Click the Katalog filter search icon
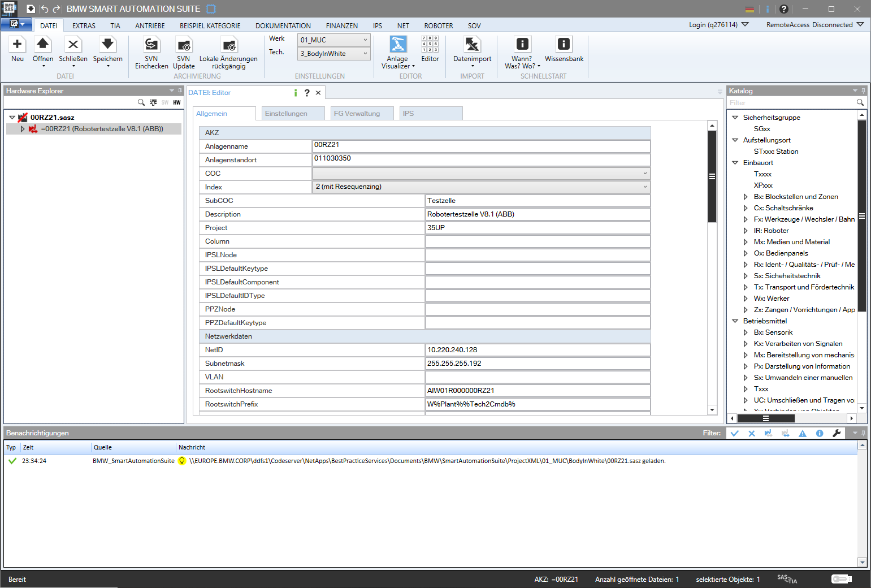The width and height of the screenshot is (871, 588). click(x=860, y=102)
